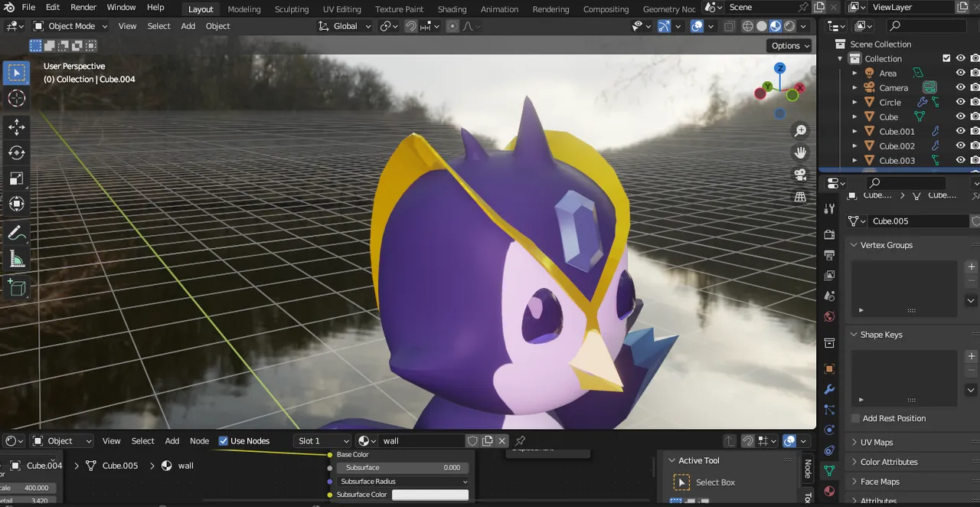The height and width of the screenshot is (507, 980).
Task: Open the Material properties tab
Action: [x=829, y=491]
